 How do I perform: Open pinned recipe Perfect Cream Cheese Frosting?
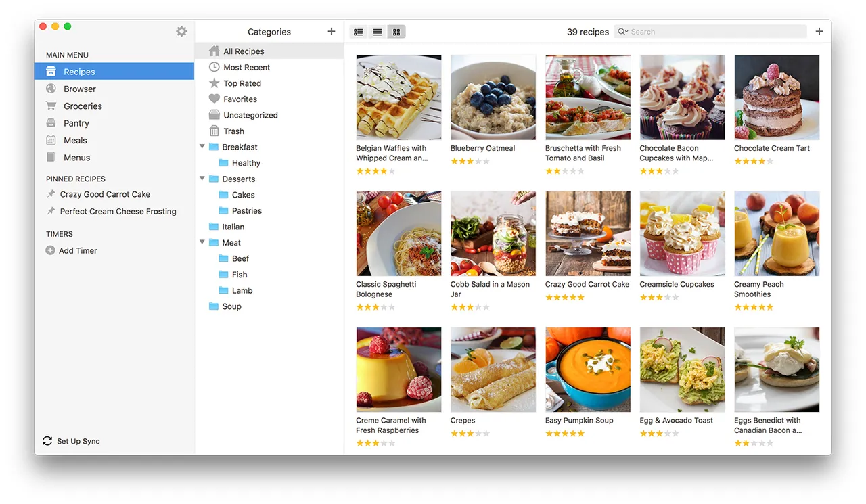(x=118, y=211)
